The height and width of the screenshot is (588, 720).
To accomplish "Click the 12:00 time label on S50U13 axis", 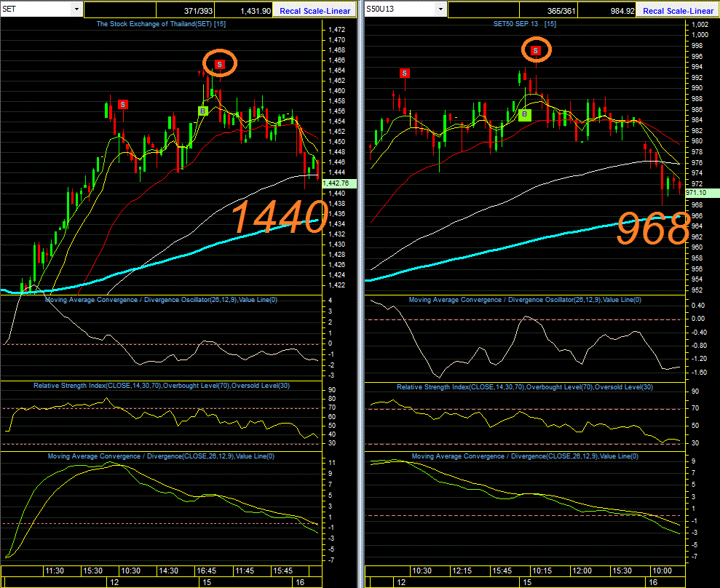I will click(x=582, y=571).
